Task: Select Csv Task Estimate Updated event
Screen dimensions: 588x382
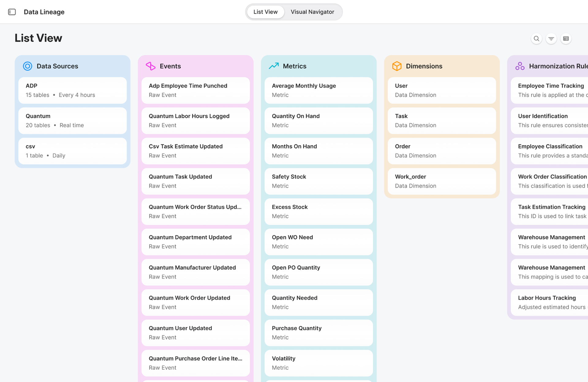Action: point(196,151)
